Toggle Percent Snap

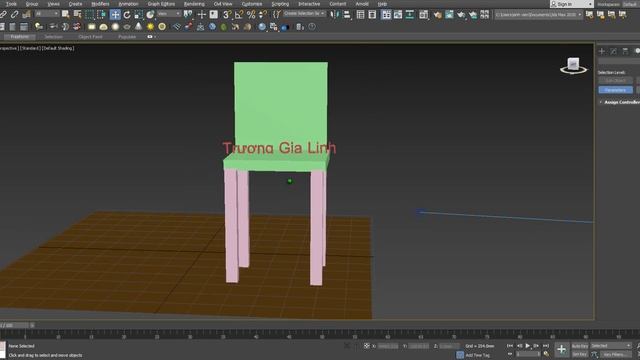pos(251,15)
